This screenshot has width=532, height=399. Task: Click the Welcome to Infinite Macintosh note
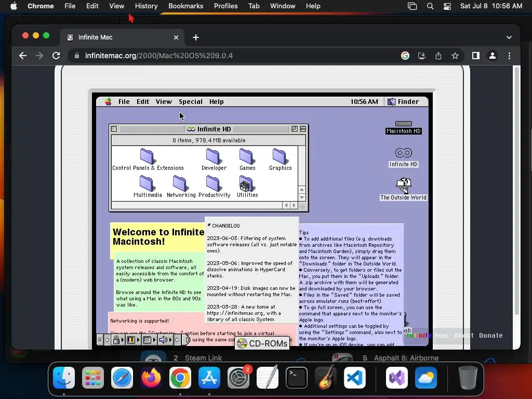tap(157, 237)
